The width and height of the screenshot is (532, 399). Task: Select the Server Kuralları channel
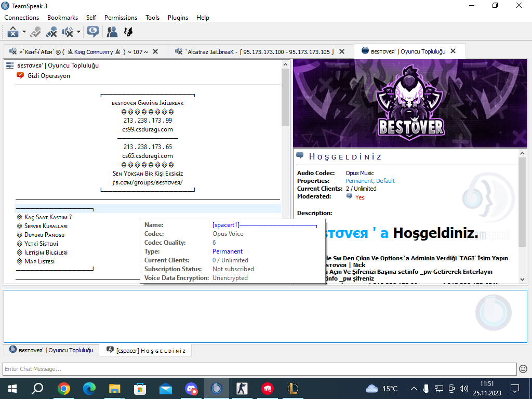pos(46,226)
